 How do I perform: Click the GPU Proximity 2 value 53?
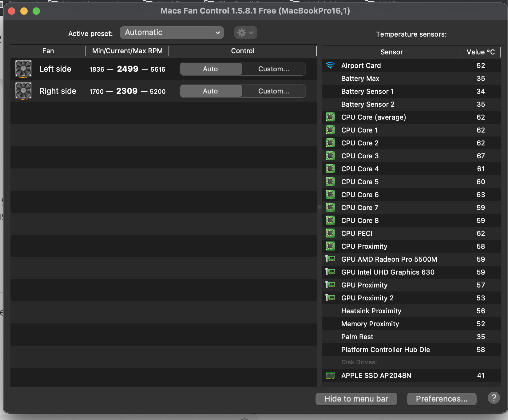pyautogui.click(x=481, y=298)
